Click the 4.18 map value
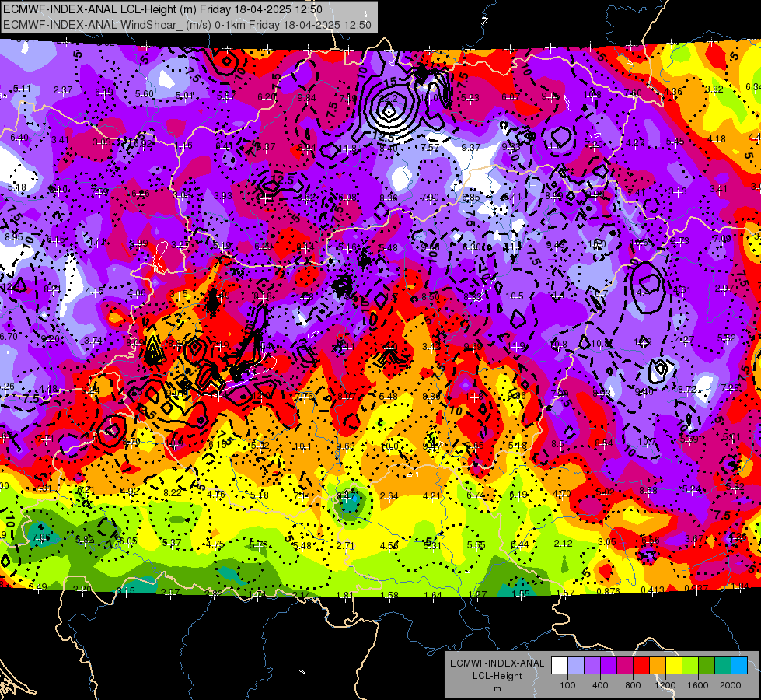 click(x=717, y=139)
